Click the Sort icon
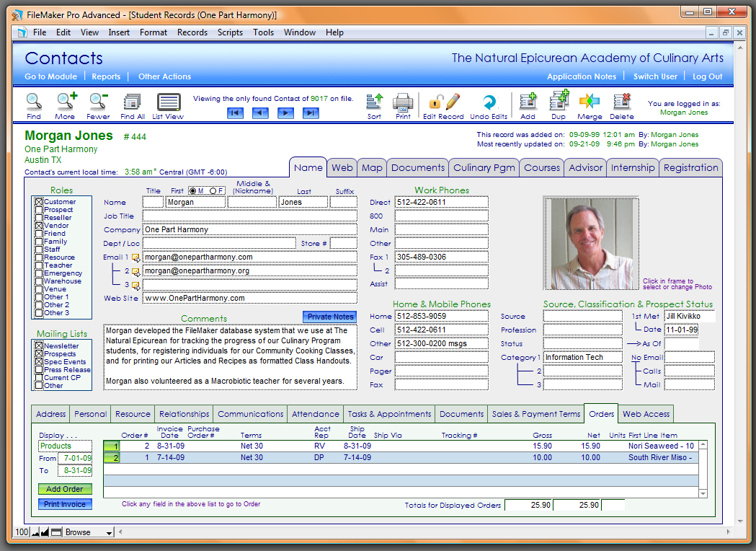 tap(375, 102)
